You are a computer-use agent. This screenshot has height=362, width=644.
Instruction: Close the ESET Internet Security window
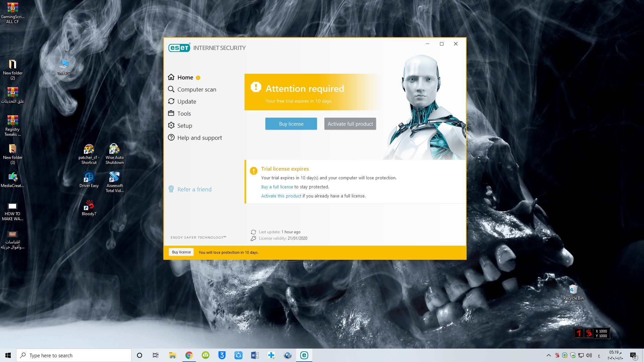(x=456, y=44)
